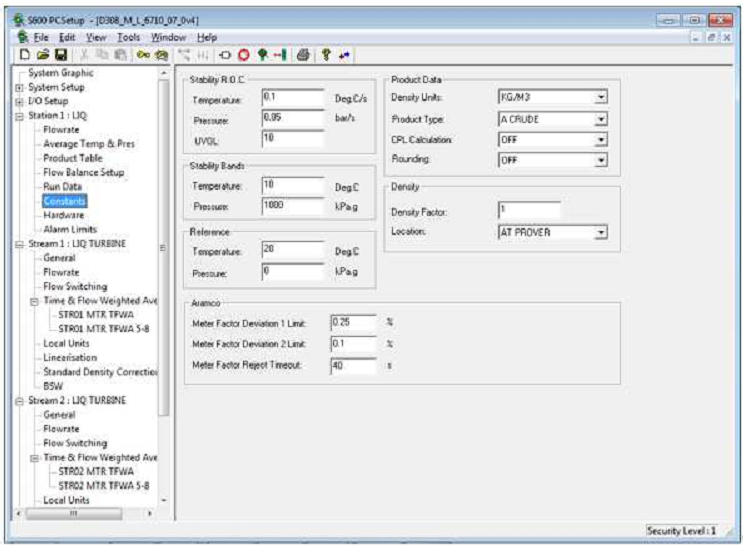Open the CPL Calculation dropdown
Image resolution: width=743 pixels, height=552 pixels.
(601, 140)
